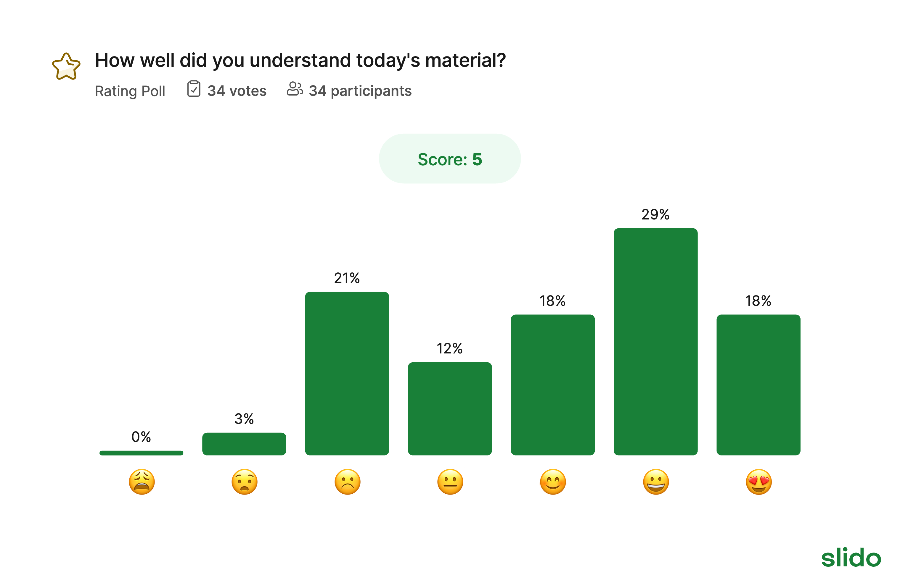The image size is (900, 588).
Task: Select the weary face emoji
Action: coord(142,482)
